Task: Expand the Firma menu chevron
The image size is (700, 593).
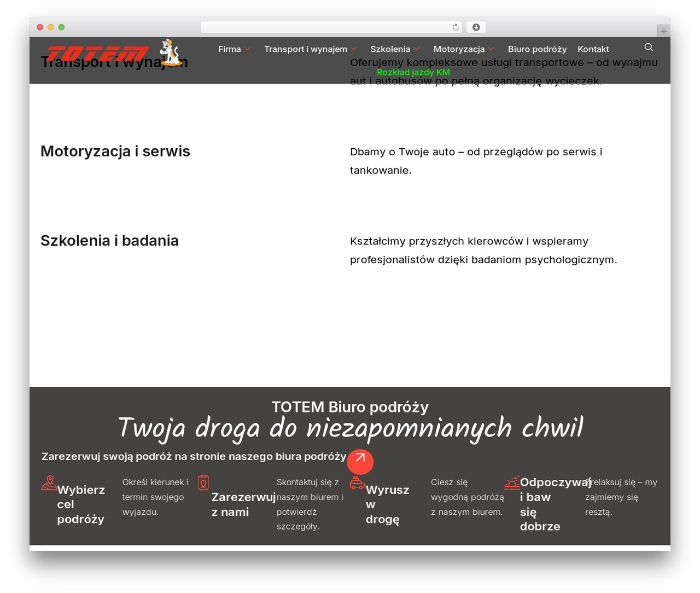Action: [x=247, y=49]
